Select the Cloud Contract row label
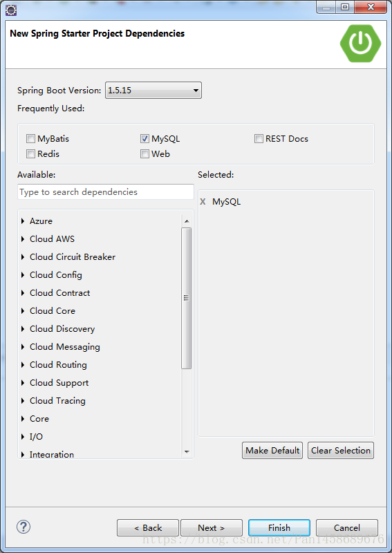The height and width of the screenshot is (553, 392). click(59, 292)
